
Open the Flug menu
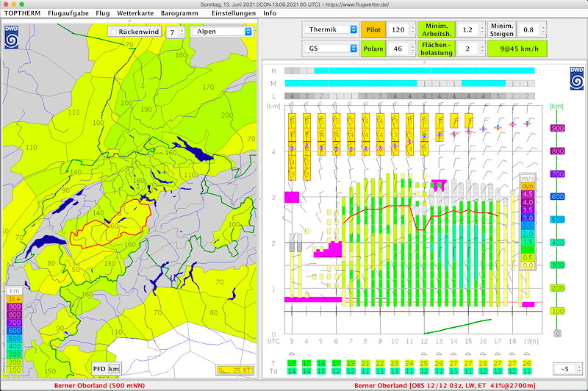coord(103,13)
